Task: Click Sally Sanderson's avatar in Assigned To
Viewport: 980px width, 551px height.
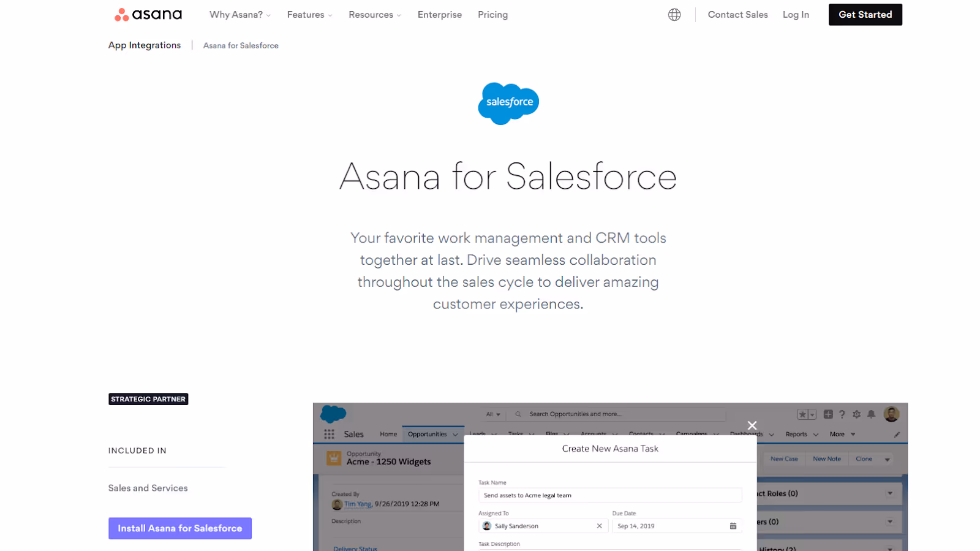Action: pos(487,526)
